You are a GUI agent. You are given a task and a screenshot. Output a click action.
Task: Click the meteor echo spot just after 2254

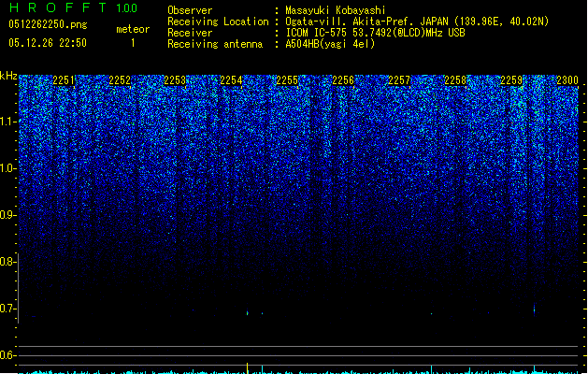coord(247,312)
